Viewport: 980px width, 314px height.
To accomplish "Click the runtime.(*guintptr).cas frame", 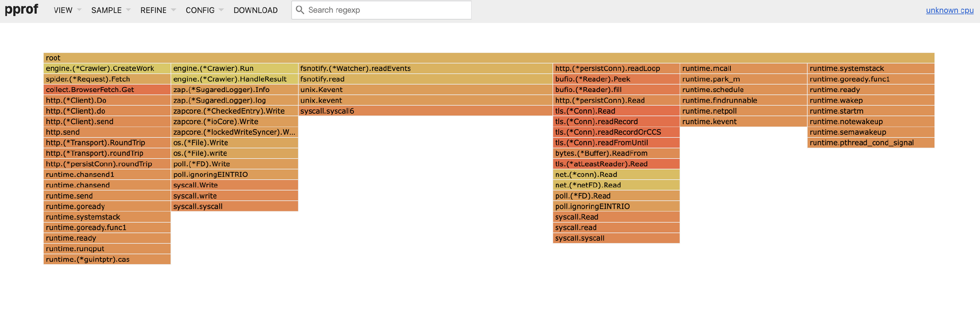I will click(107, 259).
